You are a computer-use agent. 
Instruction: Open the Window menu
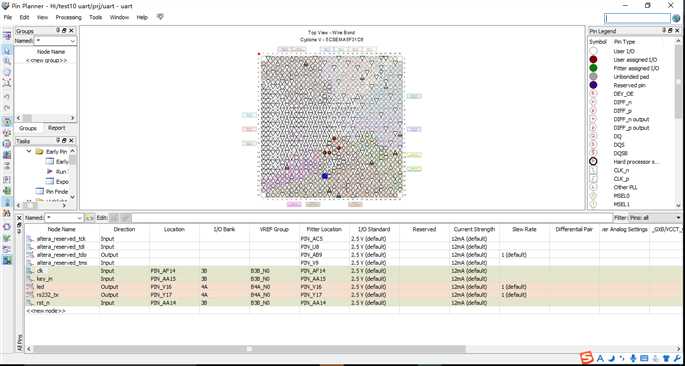tap(119, 17)
